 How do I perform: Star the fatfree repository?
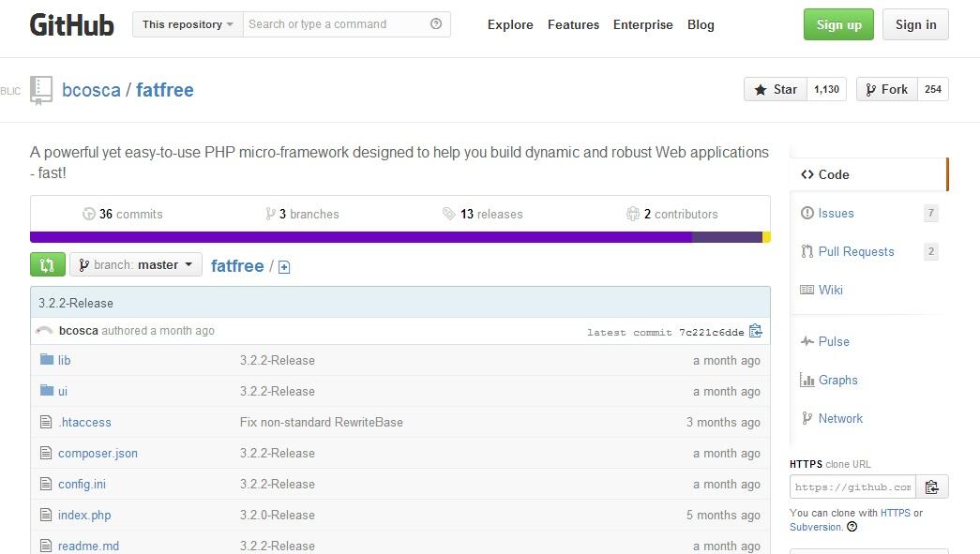coord(776,89)
